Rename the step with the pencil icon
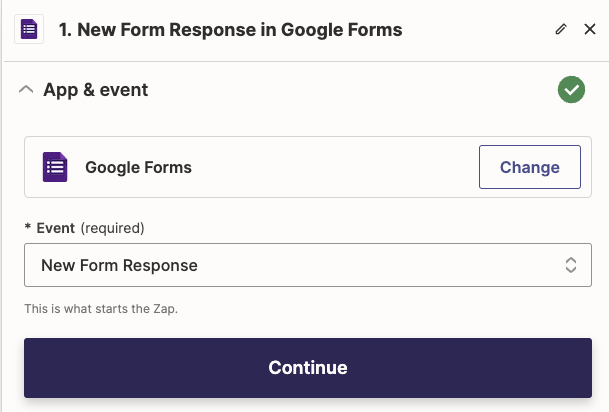Screen dimensions: 609x412 pos(561,30)
